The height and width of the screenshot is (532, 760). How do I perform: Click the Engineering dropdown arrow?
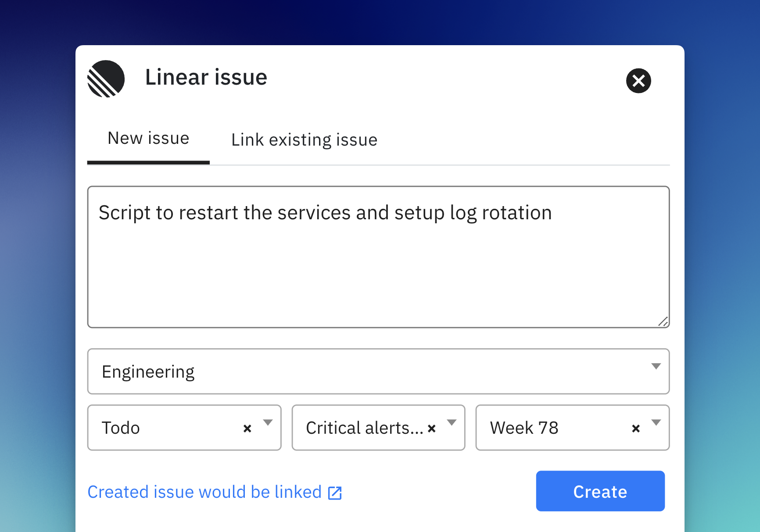(656, 366)
